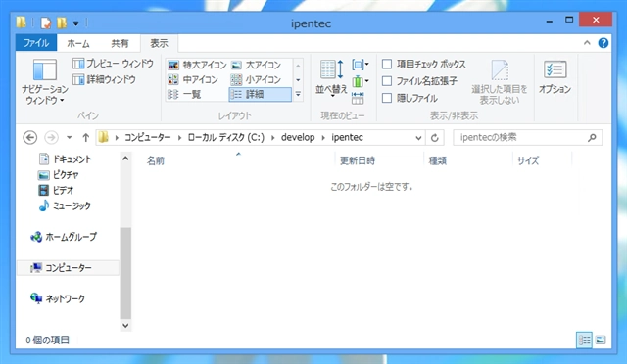Select 中アイコン layout

click(193, 79)
